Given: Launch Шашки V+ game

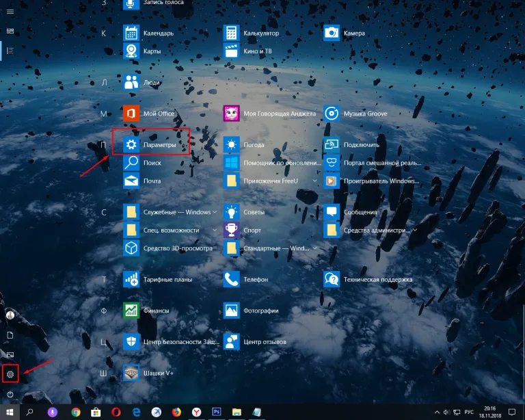Looking at the screenshot, I should coord(148,373).
